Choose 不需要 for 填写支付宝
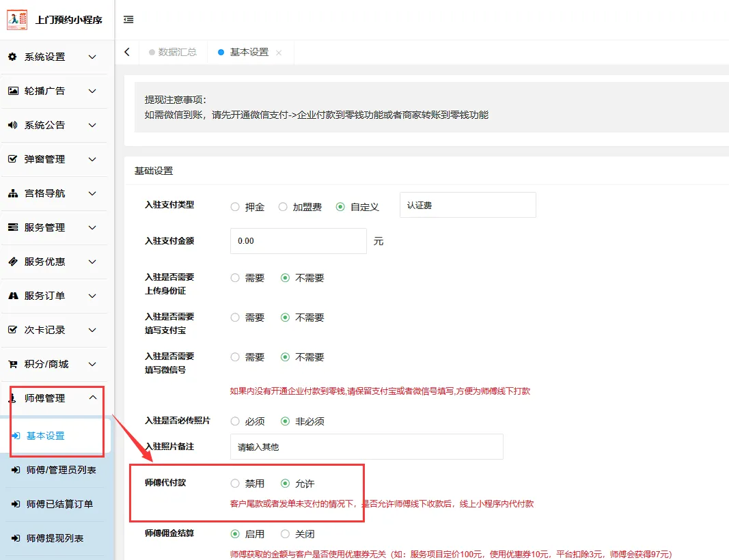Screen dimensions: 729x560 286,318
